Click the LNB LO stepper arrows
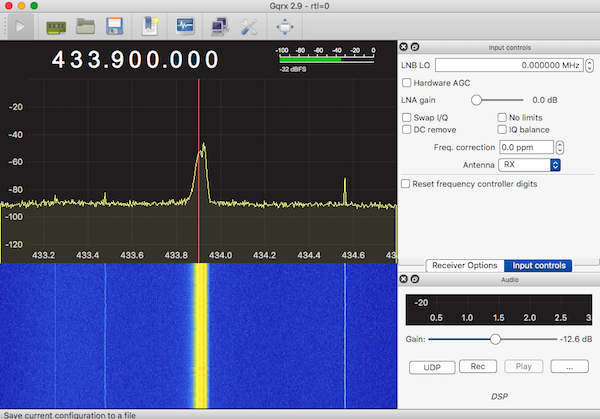The image size is (600, 419). point(590,65)
